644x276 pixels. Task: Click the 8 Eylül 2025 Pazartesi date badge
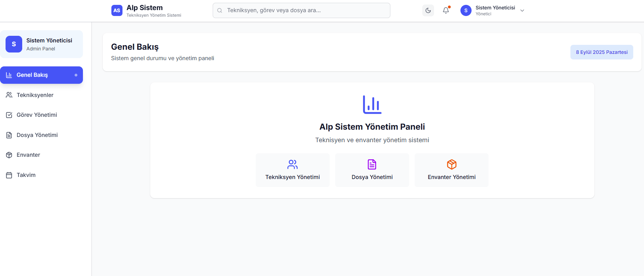coord(601,52)
